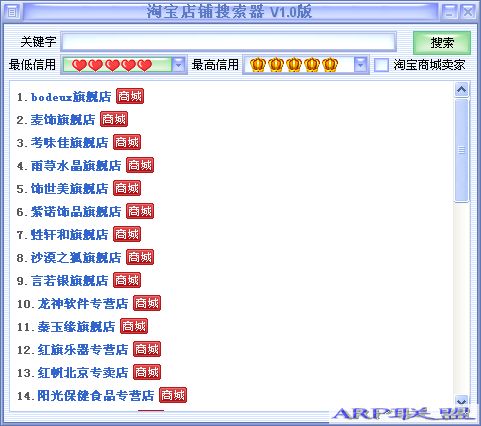Click the 商城 badge beside 红旗乐器专营店
This screenshot has width=481, height=426.
[x=147, y=349]
